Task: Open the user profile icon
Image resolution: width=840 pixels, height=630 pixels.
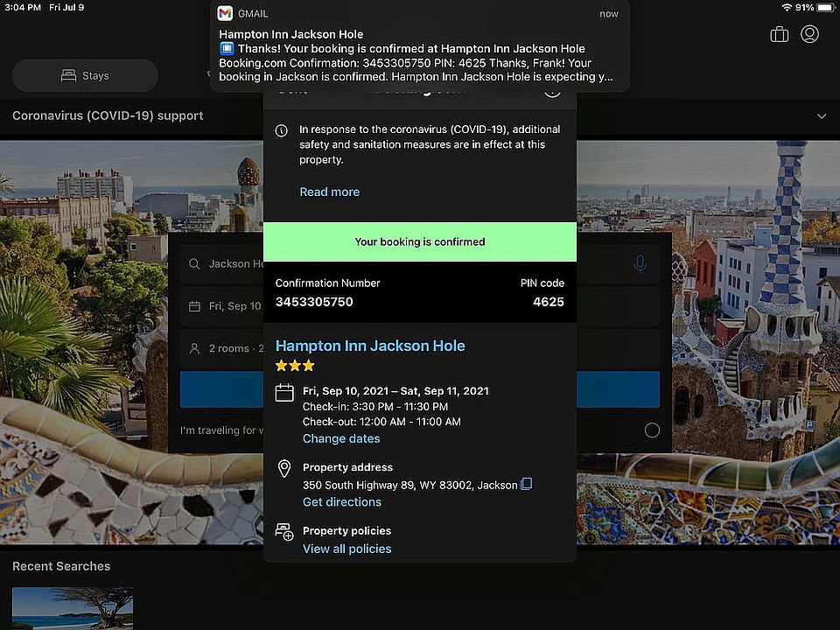Action: [x=809, y=34]
